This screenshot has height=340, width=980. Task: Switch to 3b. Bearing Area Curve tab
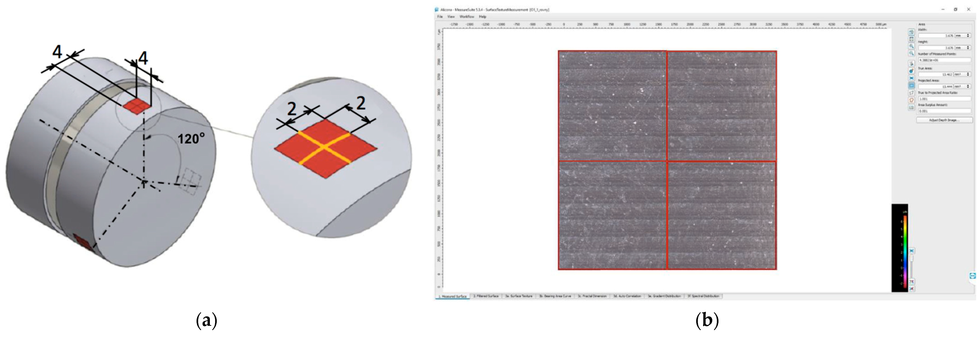(x=555, y=296)
